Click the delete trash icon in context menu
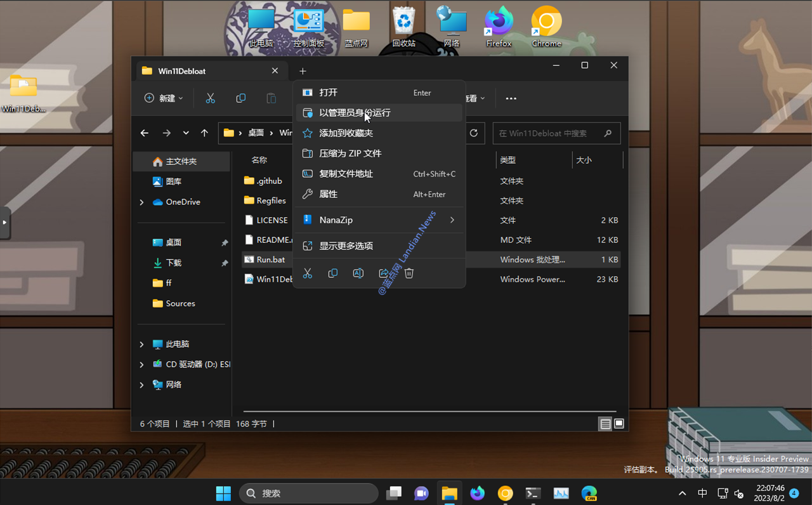Screen dimensions: 812x505 [409, 273]
